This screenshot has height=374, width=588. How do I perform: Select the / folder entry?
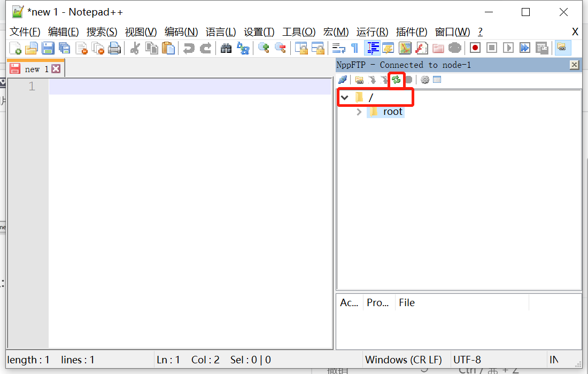(371, 98)
